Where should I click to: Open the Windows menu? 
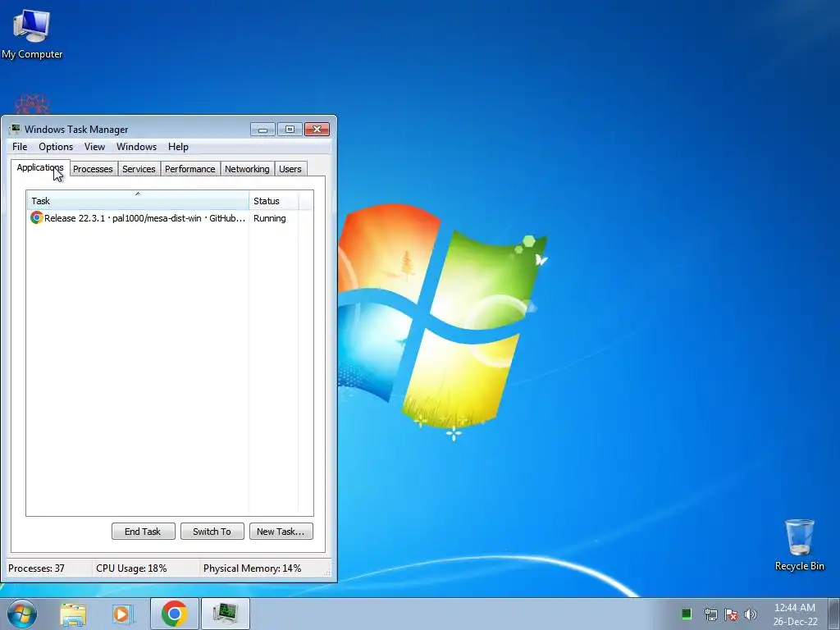137,147
